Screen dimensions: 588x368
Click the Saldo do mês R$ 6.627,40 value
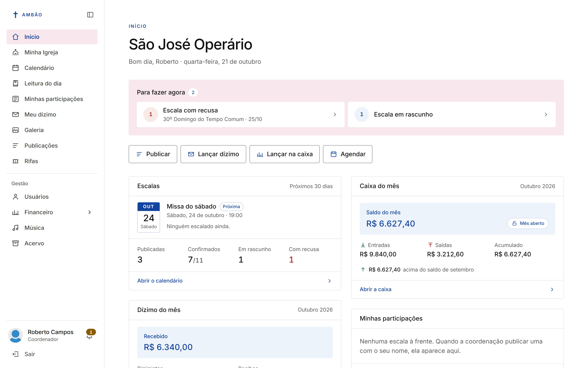(x=390, y=224)
